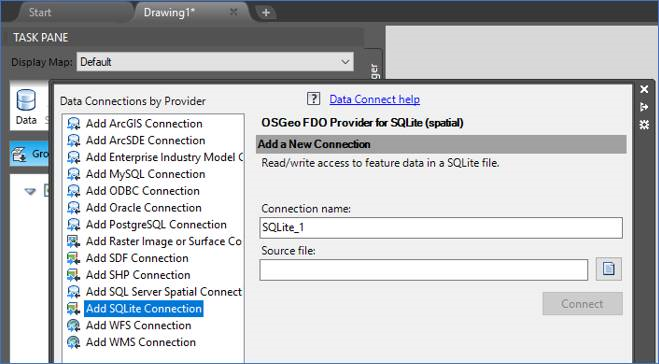Image resolution: width=659 pixels, height=364 pixels.
Task: Collapse the tree node in Task Pane
Action: (30, 192)
